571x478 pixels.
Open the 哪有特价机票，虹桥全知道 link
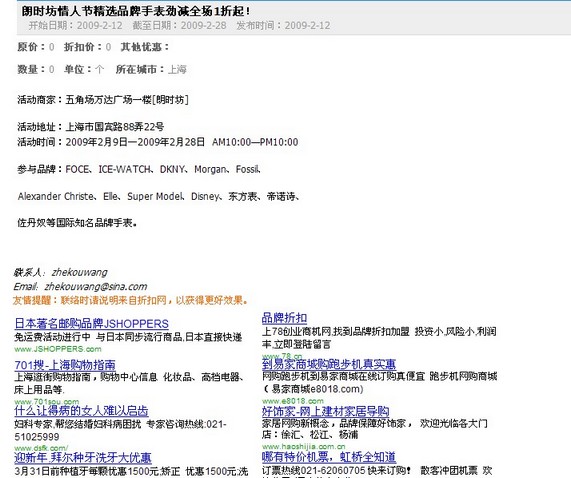(329, 457)
